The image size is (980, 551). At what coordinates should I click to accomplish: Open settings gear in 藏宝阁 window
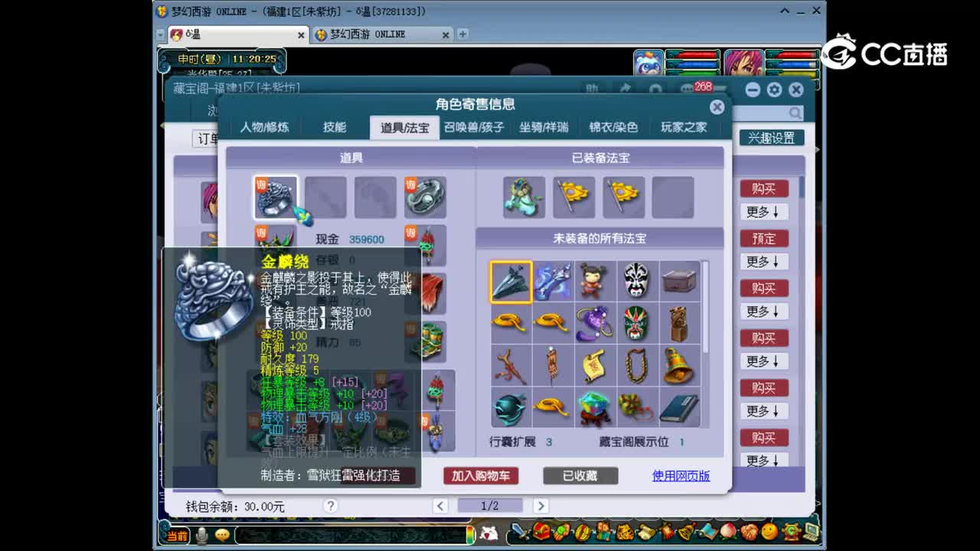point(774,90)
